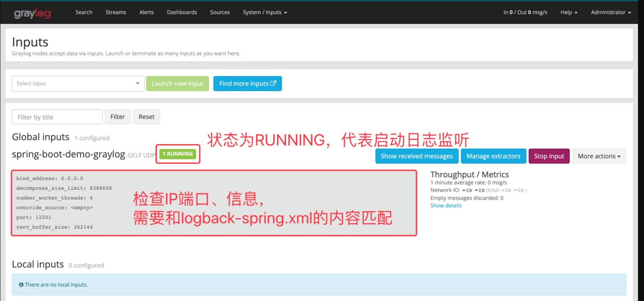Viewport: 644px width, 301px height.
Task: Expand the System / Inputs menu
Action: pyautogui.click(x=265, y=12)
